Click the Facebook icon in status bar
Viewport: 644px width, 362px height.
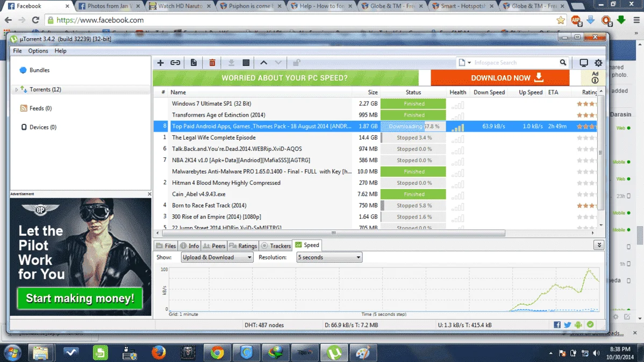[557, 324]
